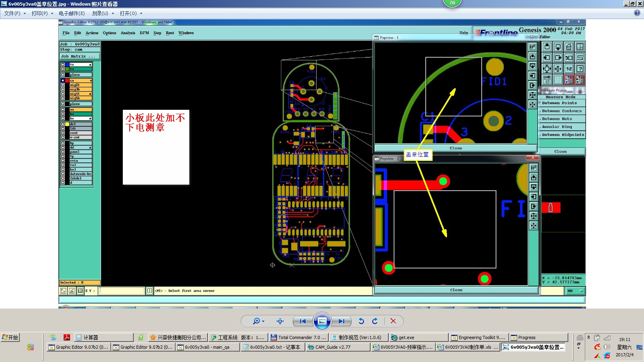Open the 打开(O) dropdown menu
The width and height of the screenshot is (644, 362).
[131, 13]
